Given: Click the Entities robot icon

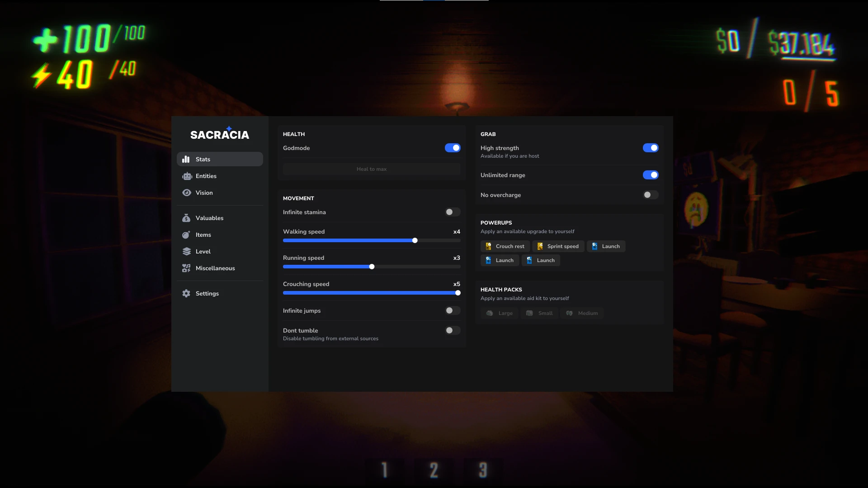Looking at the screenshot, I should click(187, 176).
